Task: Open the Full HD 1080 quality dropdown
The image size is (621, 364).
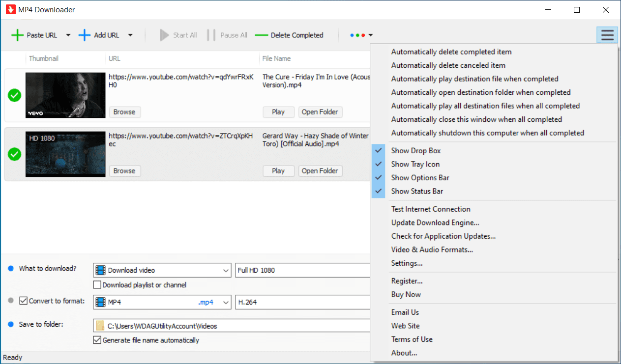Action: coord(302,270)
